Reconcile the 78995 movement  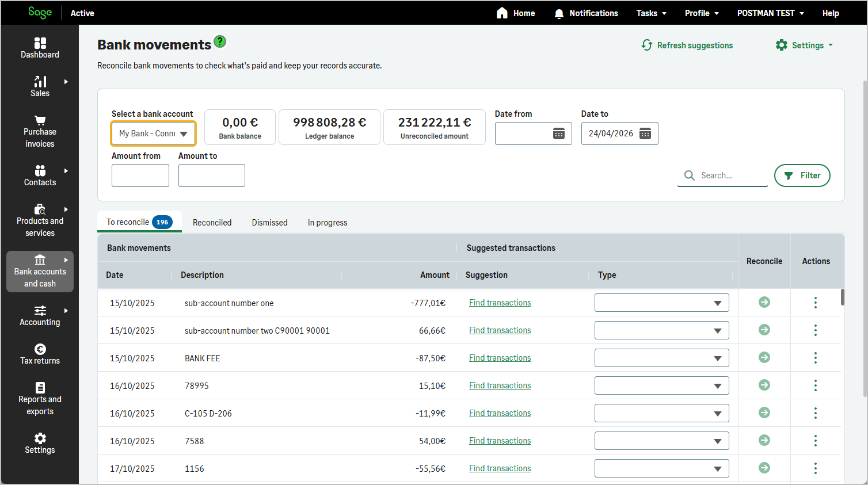764,385
